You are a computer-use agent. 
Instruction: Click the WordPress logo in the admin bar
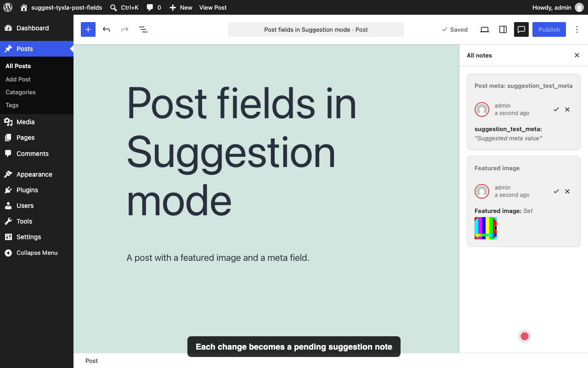(8, 7)
